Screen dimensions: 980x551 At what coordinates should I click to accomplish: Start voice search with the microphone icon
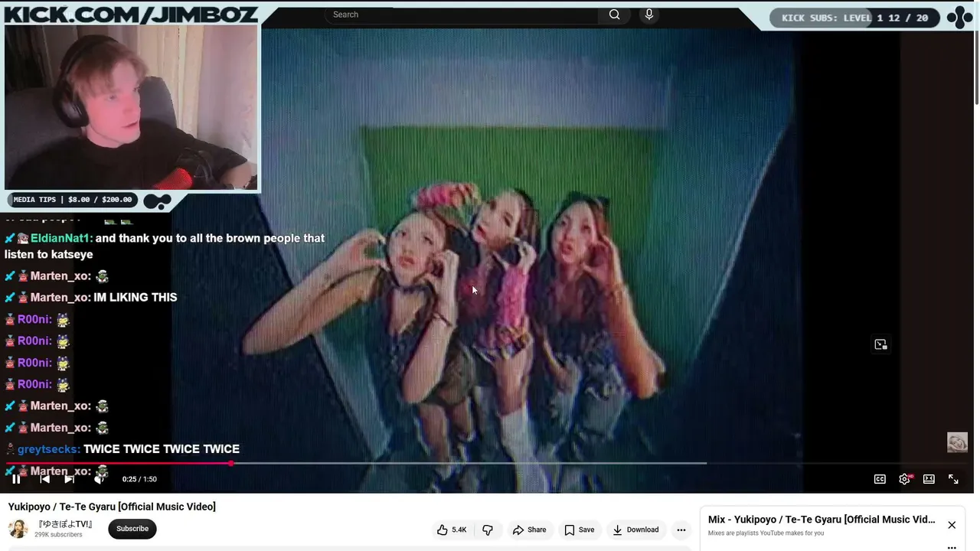tap(649, 15)
